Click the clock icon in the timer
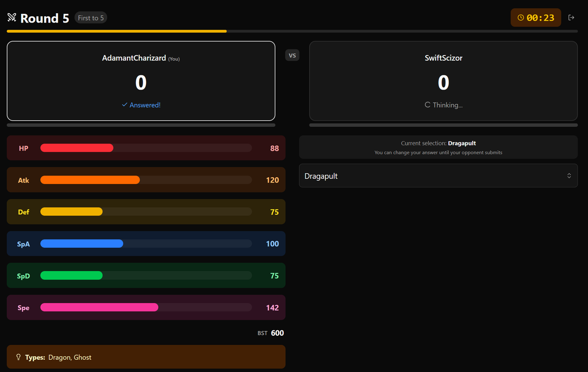This screenshot has width=588, height=372. (520, 18)
